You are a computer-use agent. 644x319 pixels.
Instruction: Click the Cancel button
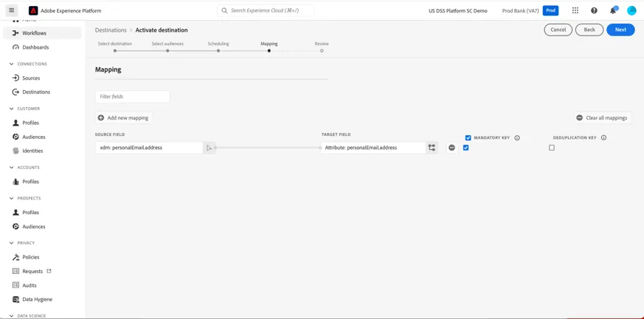pyautogui.click(x=558, y=30)
